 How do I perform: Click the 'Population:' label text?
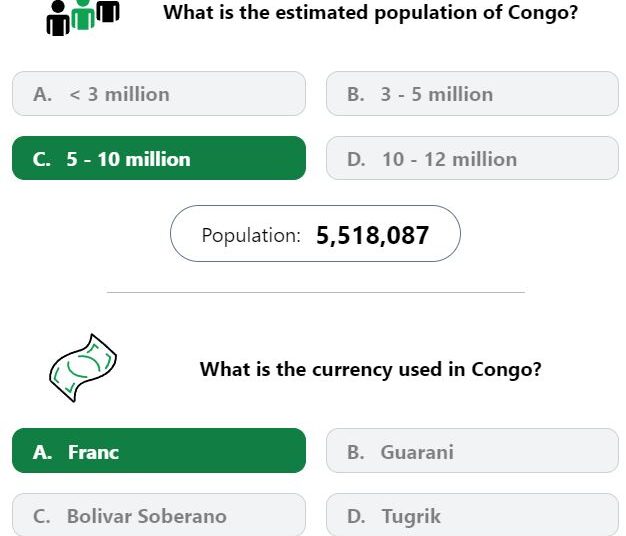251,235
